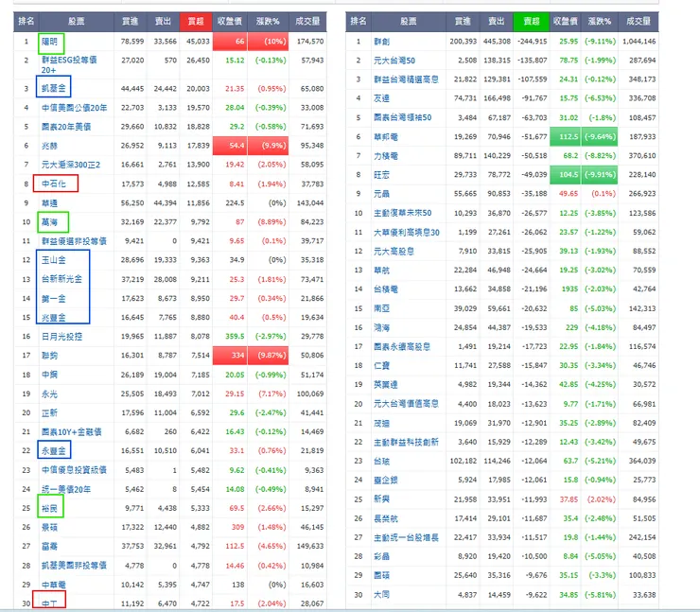The image size is (700, 612).
Task: Open the 台積電 stock link
Action: tap(385, 289)
